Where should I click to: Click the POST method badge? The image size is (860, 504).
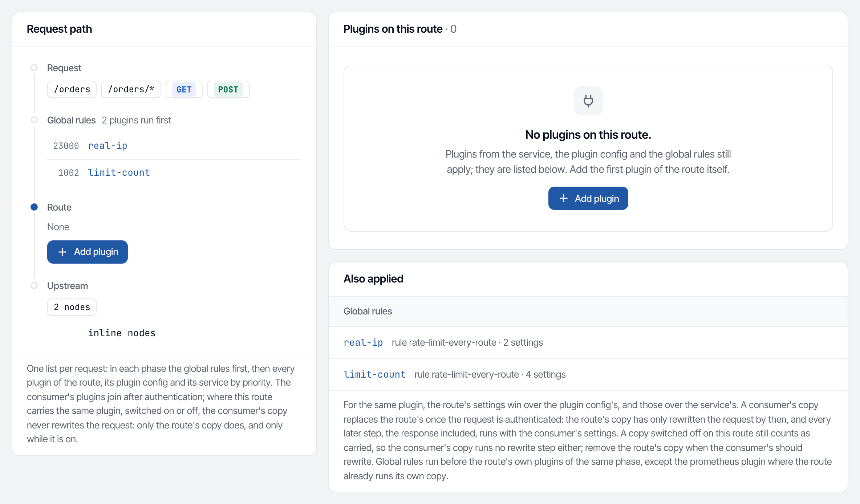228,89
